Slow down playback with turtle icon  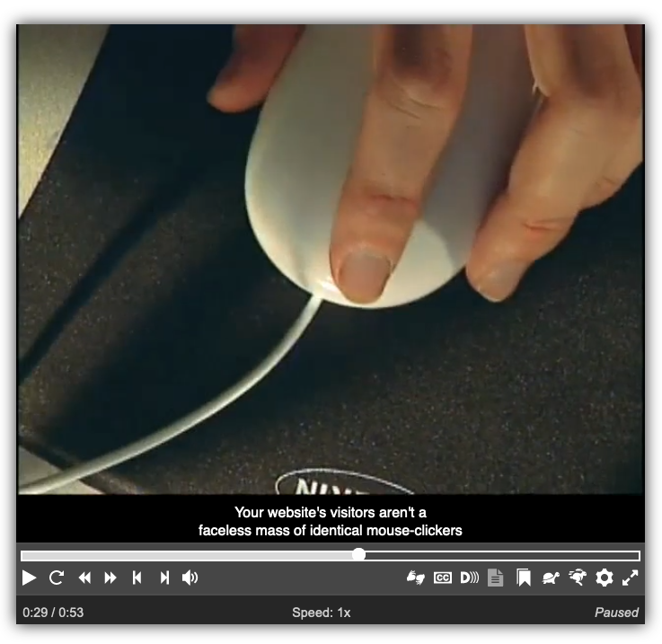coord(551,578)
